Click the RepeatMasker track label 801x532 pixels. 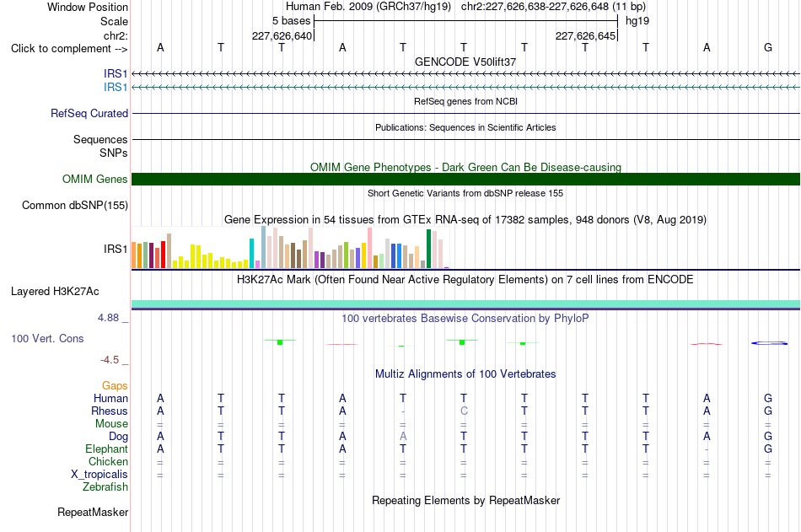[93, 512]
